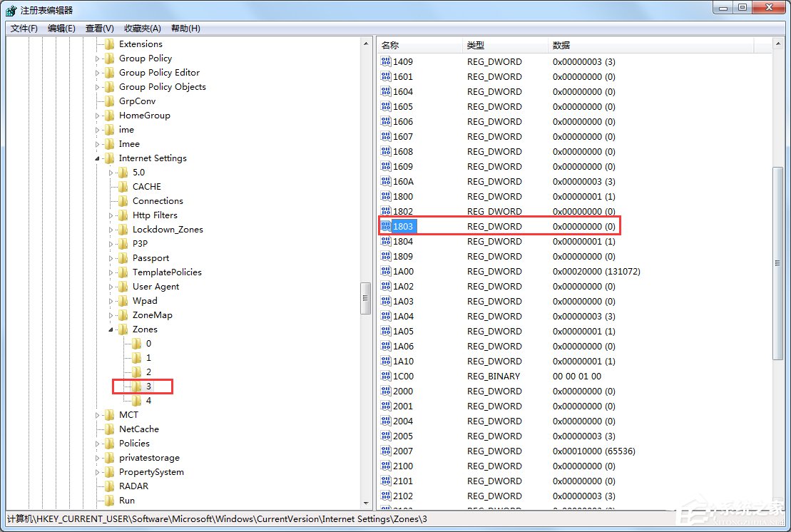Collapse the Internet Settings key
791x532 pixels.
(x=98, y=158)
